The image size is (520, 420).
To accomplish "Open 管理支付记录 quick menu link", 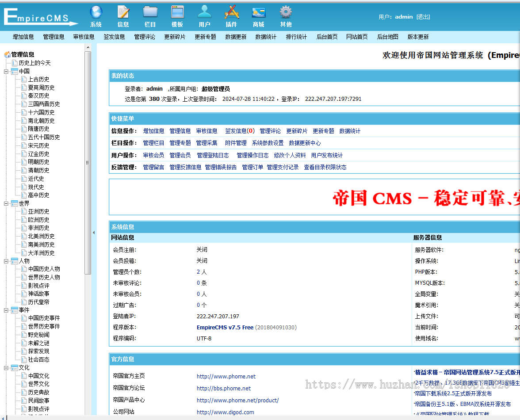I will click(283, 167).
